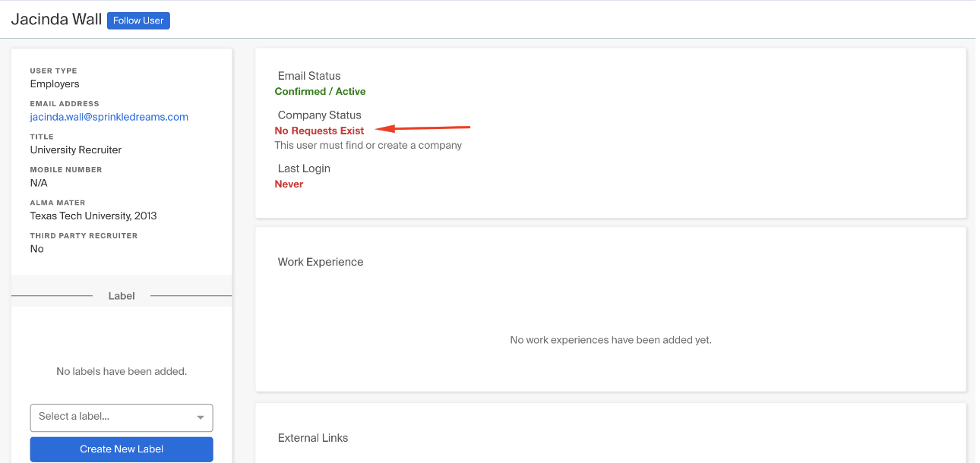Click the EMAIL ADDRESS field label
The width and height of the screenshot is (980, 463).
pyautogui.click(x=65, y=104)
